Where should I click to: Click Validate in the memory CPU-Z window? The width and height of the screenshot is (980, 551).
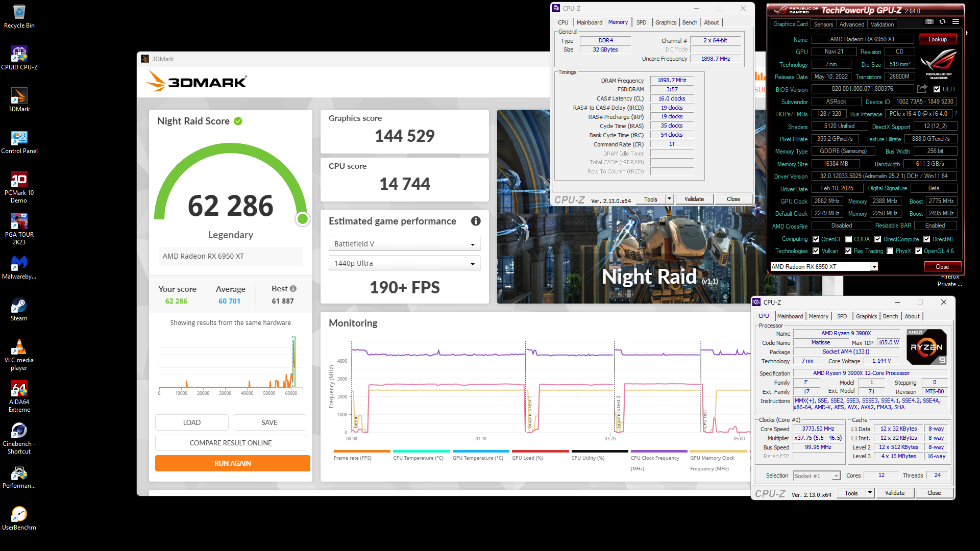pyautogui.click(x=694, y=199)
